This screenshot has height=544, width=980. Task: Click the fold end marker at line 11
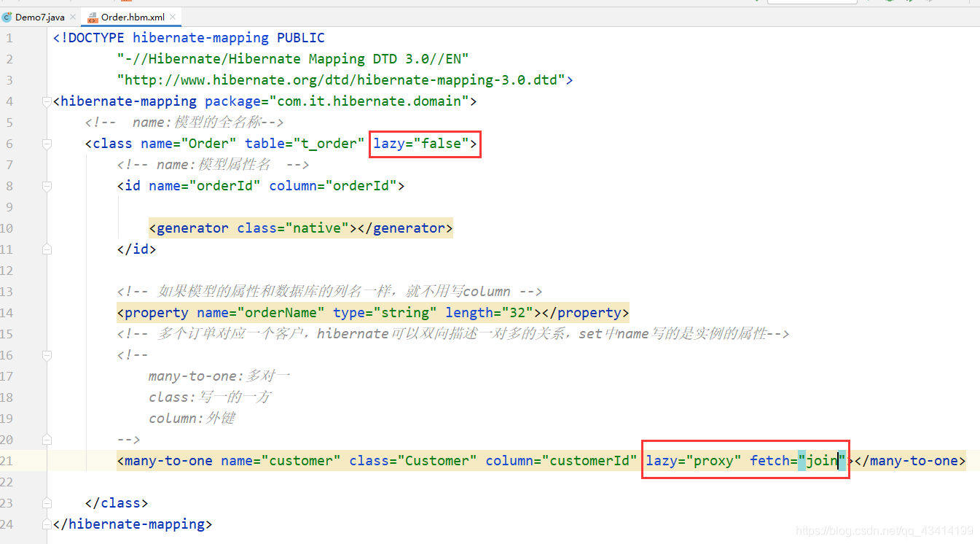47,249
